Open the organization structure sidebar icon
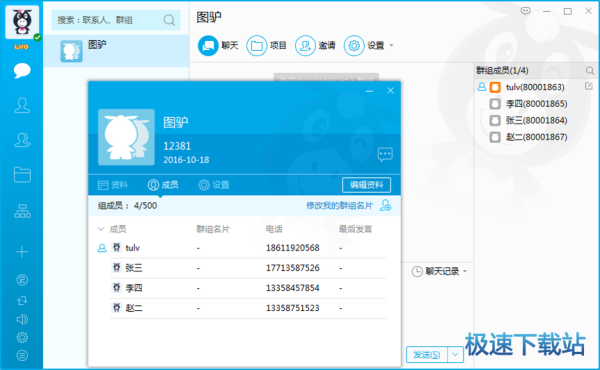The image size is (600, 370). pyautogui.click(x=22, y=211)
